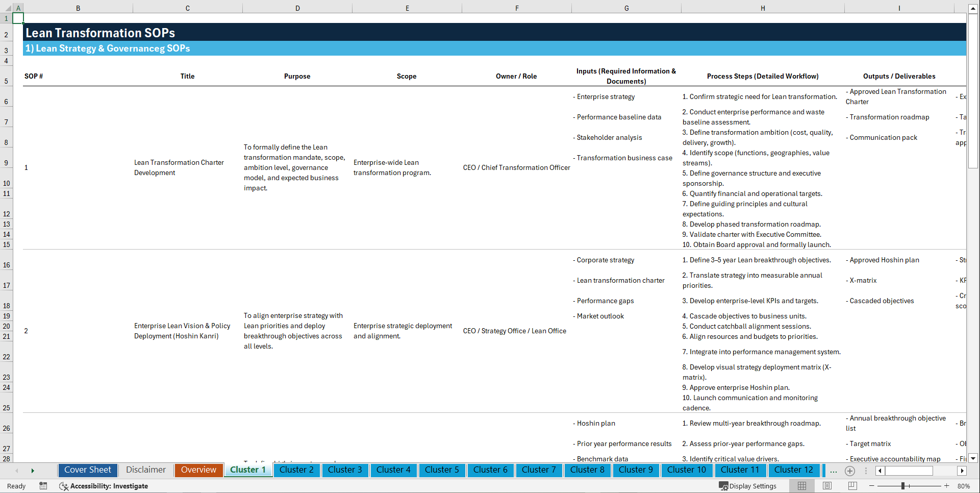The width and height of the screenshot is (980, 493).
Task: Switch to the Cluster 5 sheet tab
Action: click(442, 470)
